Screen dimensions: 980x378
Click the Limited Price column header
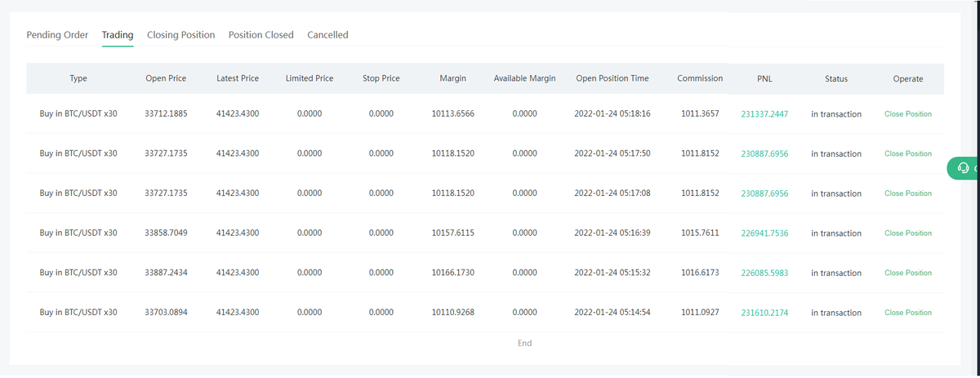[x=310, y=78]
